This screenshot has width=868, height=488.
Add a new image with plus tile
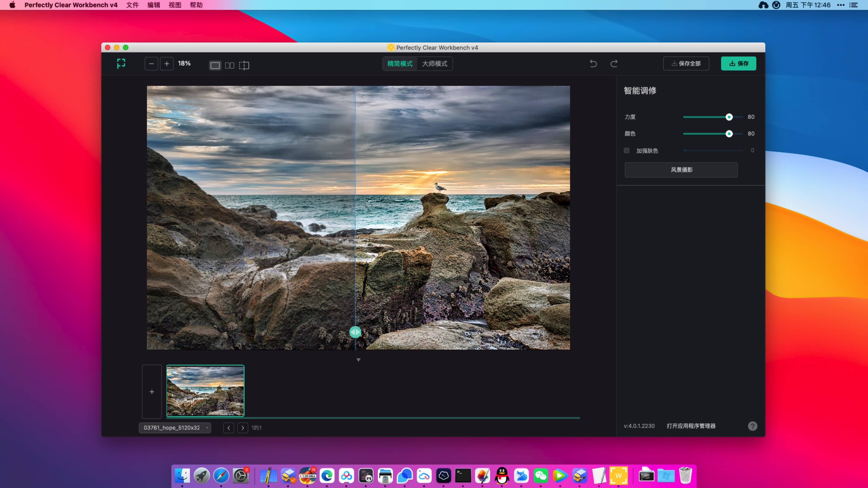152,392
